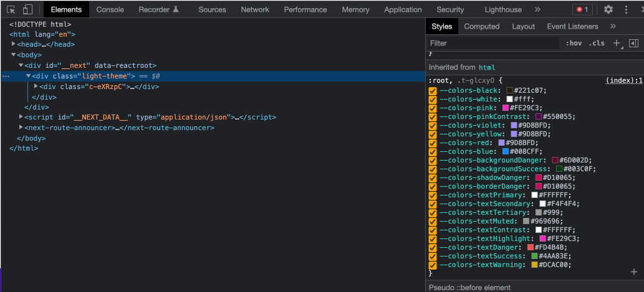Disable --colors-backgroundDanger checkbox
The width and height of the screenshot is (644, 292).
click(x=433, y=161)
